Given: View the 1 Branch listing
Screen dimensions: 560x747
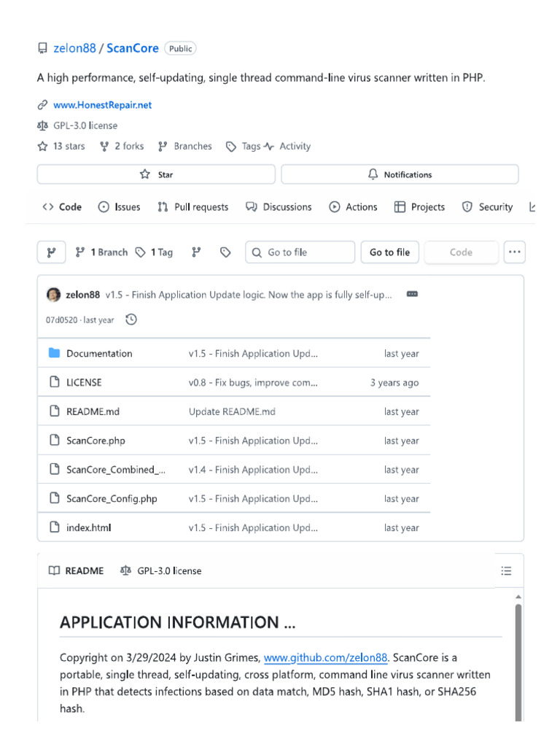Looking at the screenshot, I should [101, 252].
